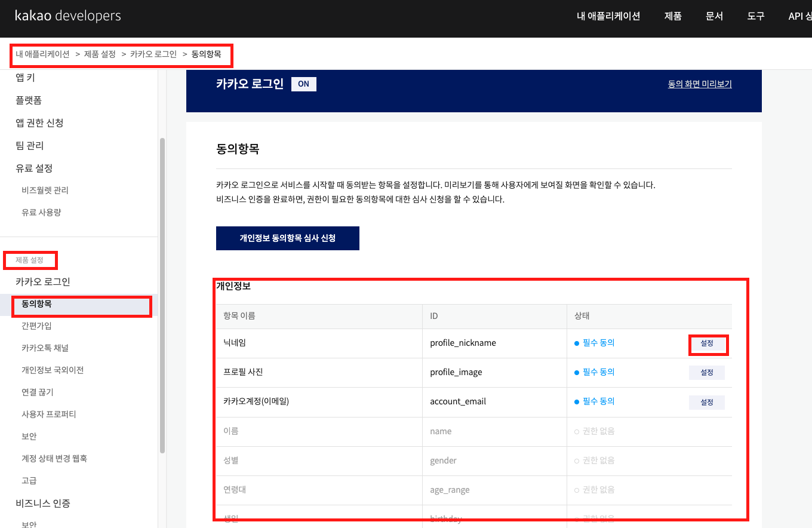Screen dimensions: 812x528
Task: Open 연결 끊기 in the sidebar
Action: (38, 392)
